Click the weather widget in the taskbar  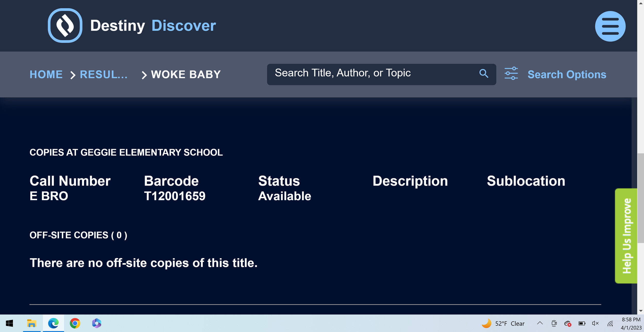(x=504, y=323)
